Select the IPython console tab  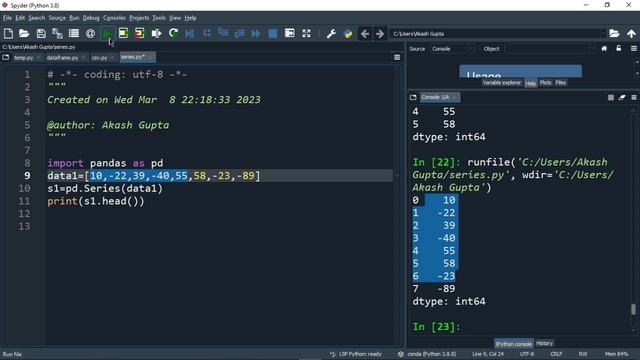point(513,344)
